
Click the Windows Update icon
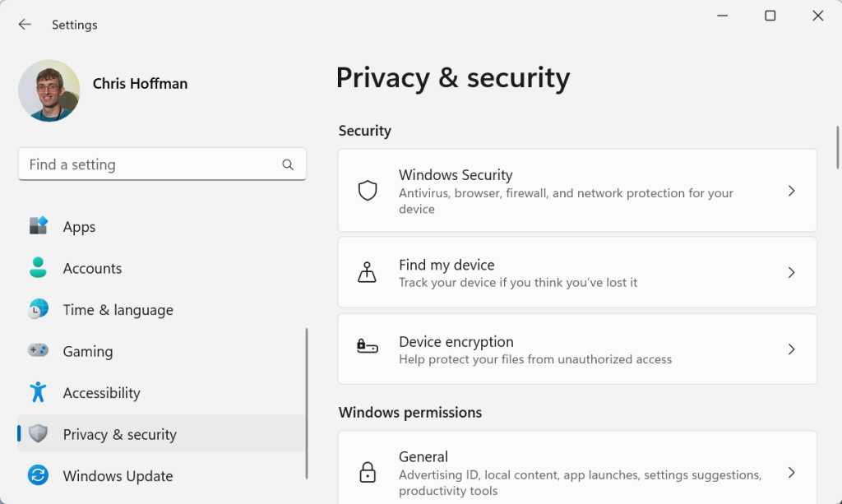pyautogui.click(x=38, y=476)
